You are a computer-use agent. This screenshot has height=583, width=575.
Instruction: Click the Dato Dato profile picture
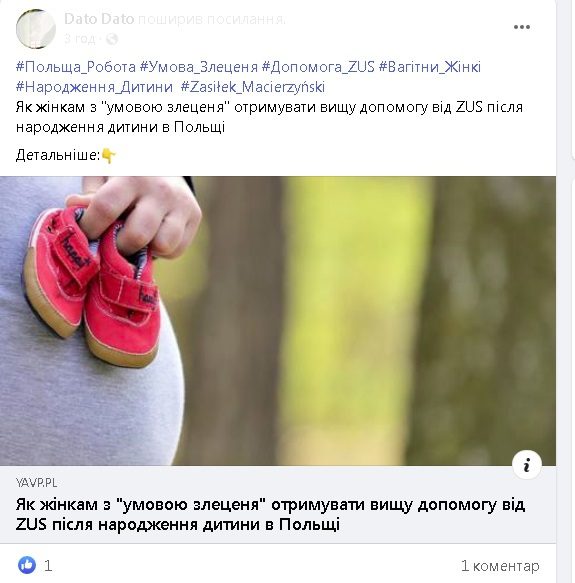[x=36, y=29]
